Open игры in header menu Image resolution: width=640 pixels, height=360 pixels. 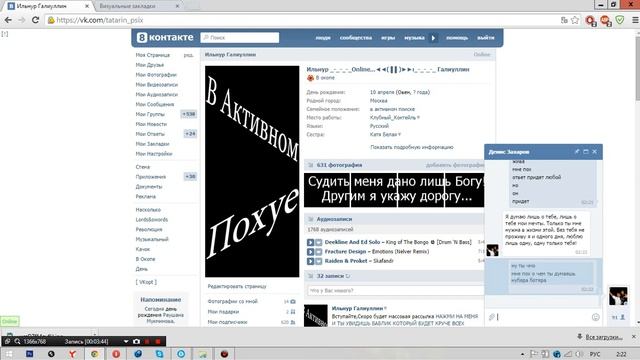(x=388, y=38)
